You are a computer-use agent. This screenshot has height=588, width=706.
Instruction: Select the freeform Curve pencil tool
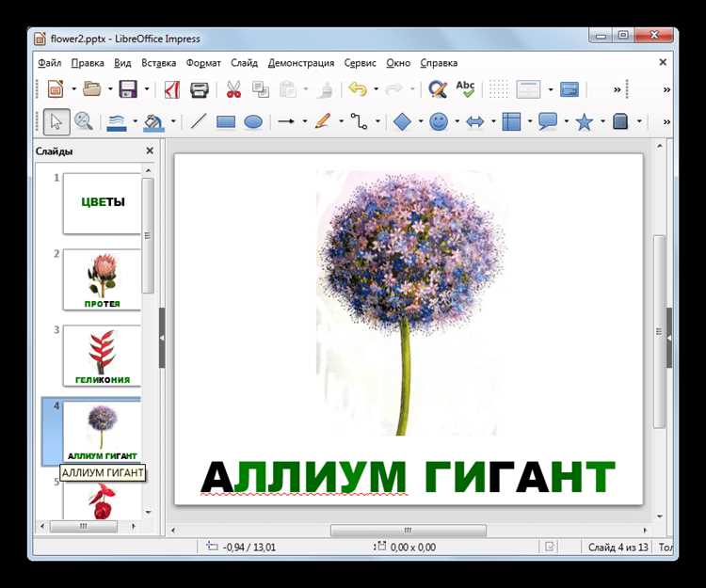click(x=323, y=121)
